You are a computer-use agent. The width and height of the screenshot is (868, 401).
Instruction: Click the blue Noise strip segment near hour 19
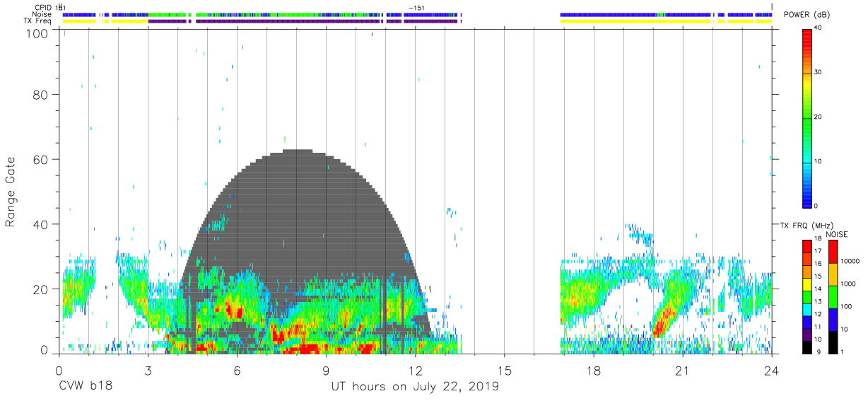click(x=608, y=14)
